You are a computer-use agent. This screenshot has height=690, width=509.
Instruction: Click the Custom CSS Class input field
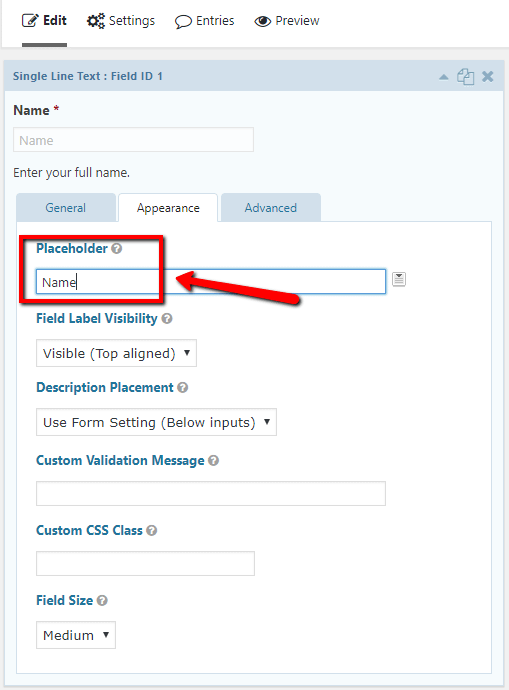click(x=145, y=563)
